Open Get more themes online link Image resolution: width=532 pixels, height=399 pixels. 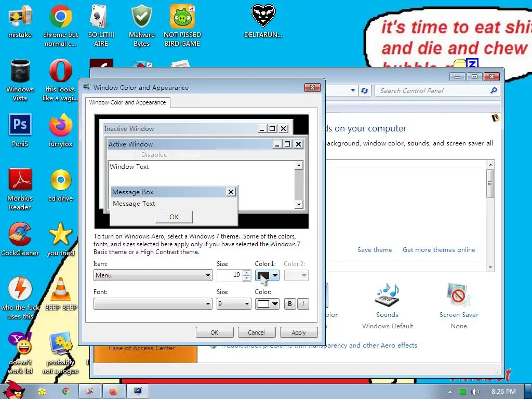click(438, 250)
